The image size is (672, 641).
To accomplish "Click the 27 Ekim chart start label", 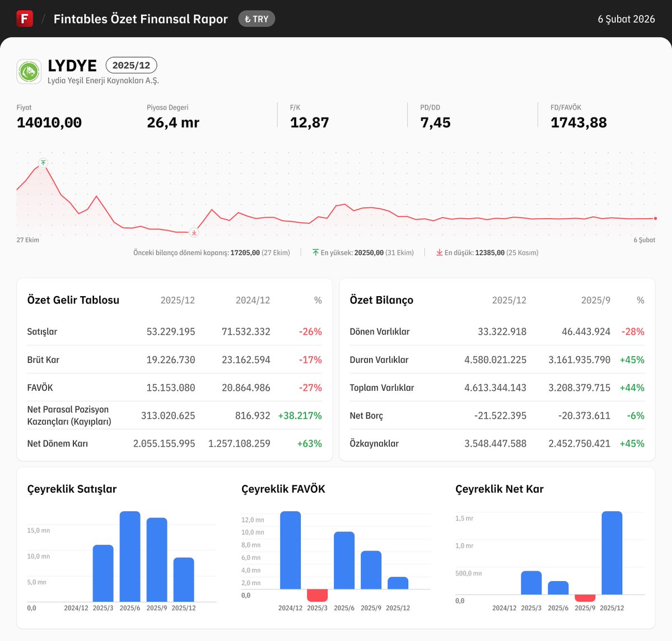I will pyautogui.click(x=28, y=240).
